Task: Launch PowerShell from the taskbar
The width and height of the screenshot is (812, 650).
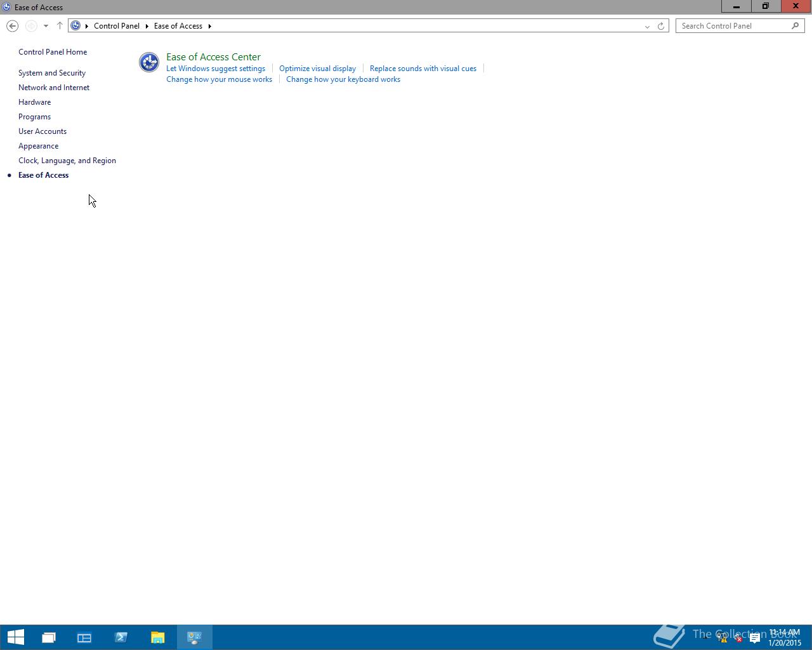Action: 121,637
